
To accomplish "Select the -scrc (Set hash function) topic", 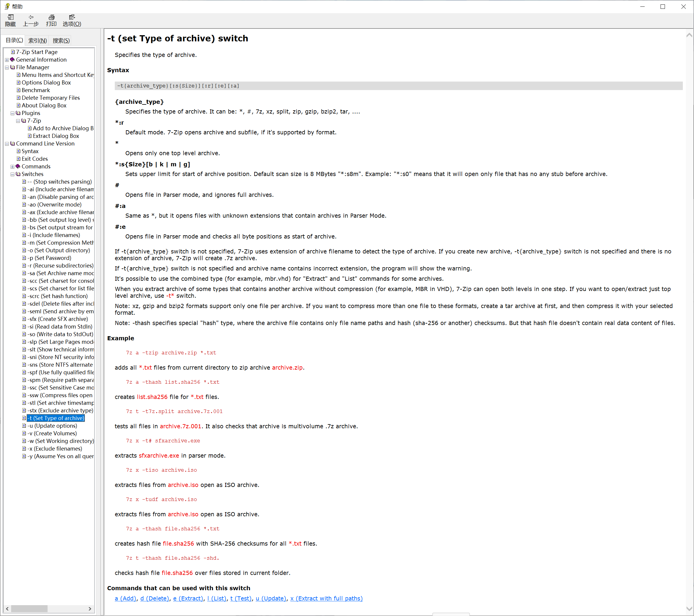I will [58, 296].
